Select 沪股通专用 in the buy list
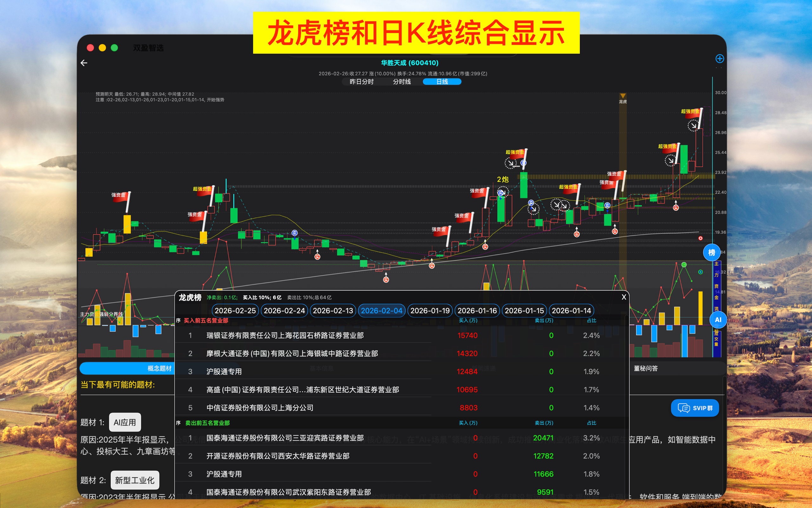The width and height of the screenshot is (812, 508). 402,371
